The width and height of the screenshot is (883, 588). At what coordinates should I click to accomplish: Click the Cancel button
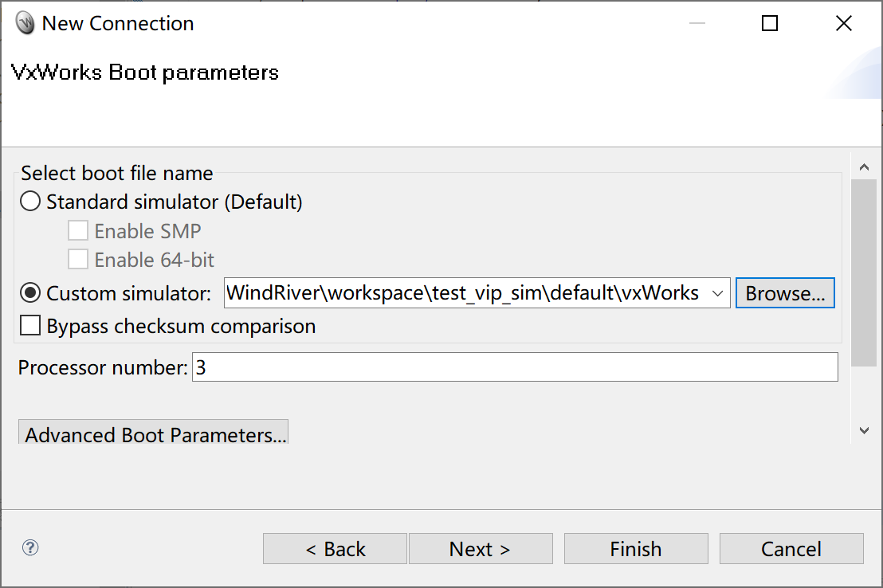point(791,548)
